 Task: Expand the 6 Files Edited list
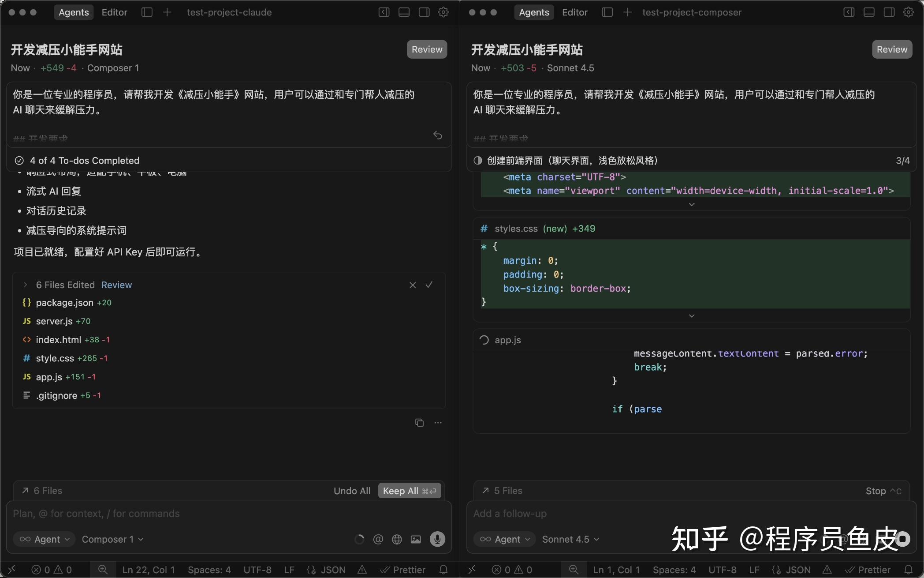pos(26,285)
